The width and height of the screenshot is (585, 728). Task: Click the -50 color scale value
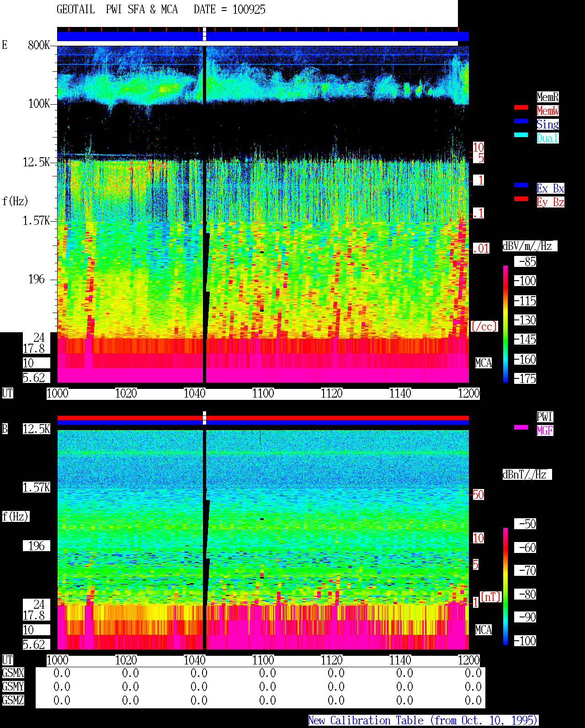pos(525,524)
